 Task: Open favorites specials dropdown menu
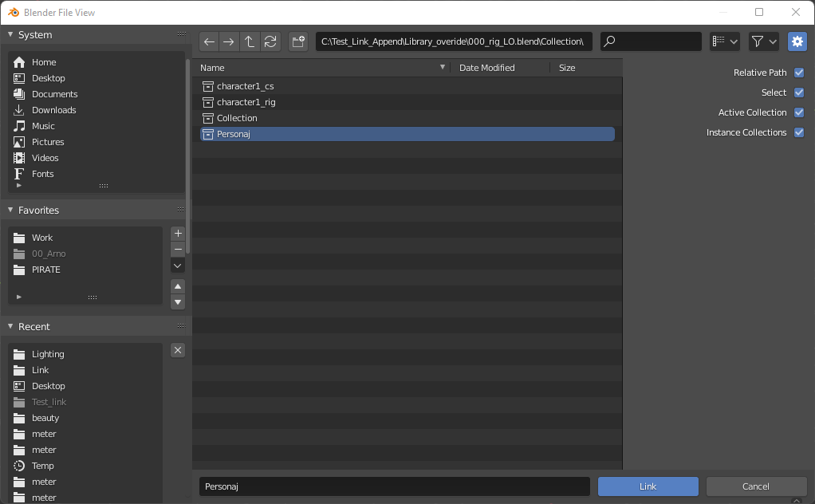tap(178, 266)
